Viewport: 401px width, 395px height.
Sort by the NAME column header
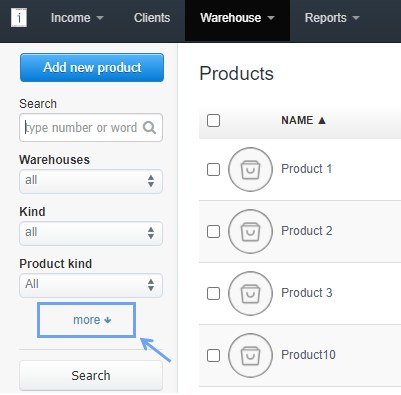303,120
